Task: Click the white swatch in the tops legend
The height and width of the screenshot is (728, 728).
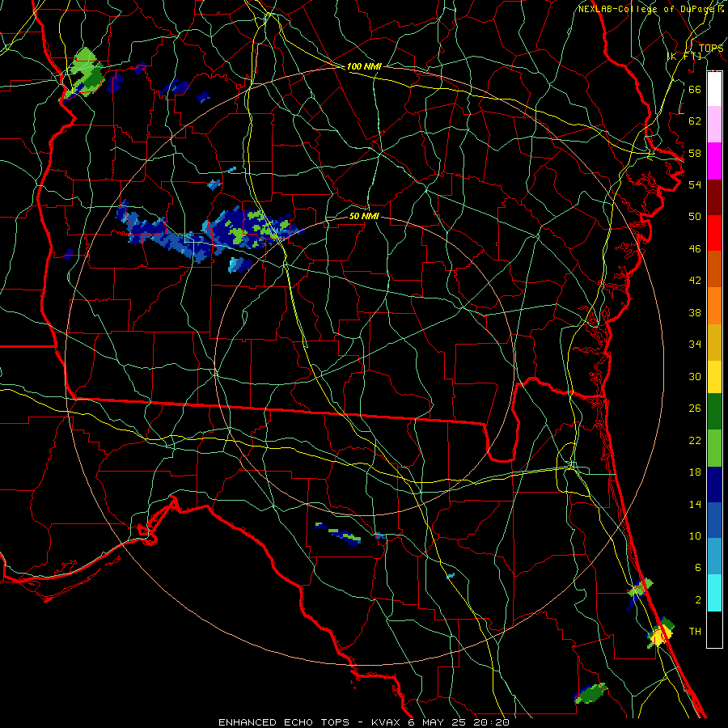Action: point(714,89)
